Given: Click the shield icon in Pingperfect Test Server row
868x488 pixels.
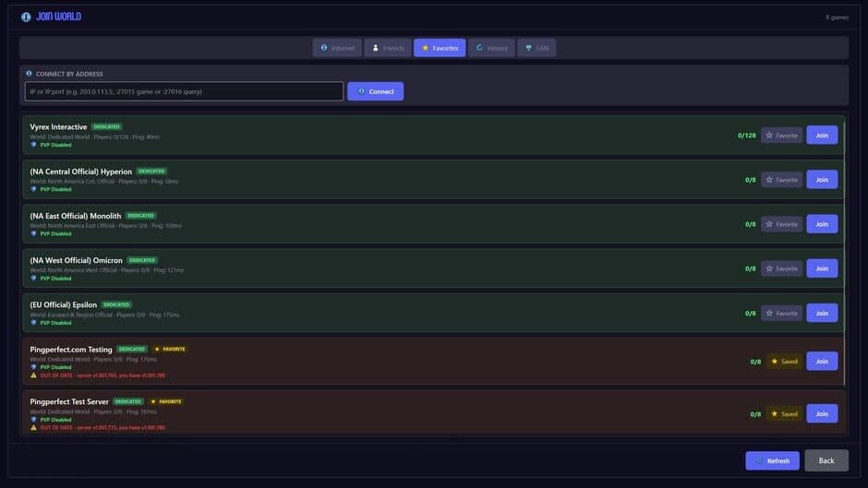Looking at the screenshot, I should click(34, 420).
